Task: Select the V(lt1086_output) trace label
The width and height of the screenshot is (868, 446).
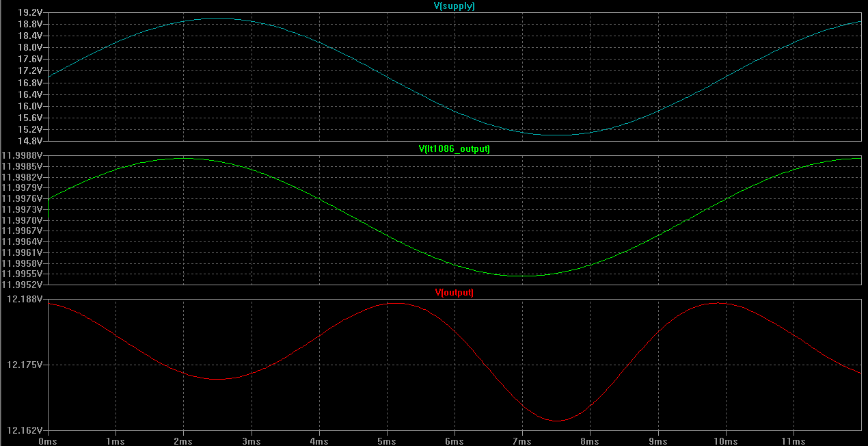Action: [454, 148]
